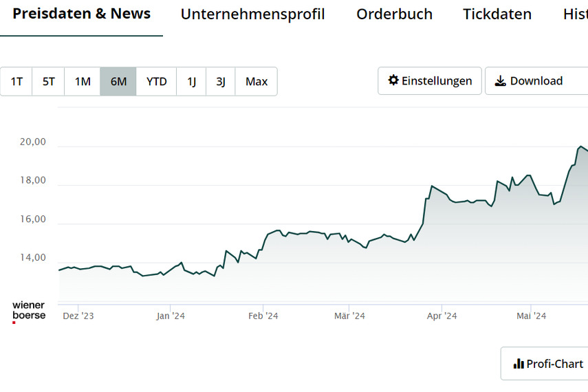Click the Jan '24 axis label

171,316
